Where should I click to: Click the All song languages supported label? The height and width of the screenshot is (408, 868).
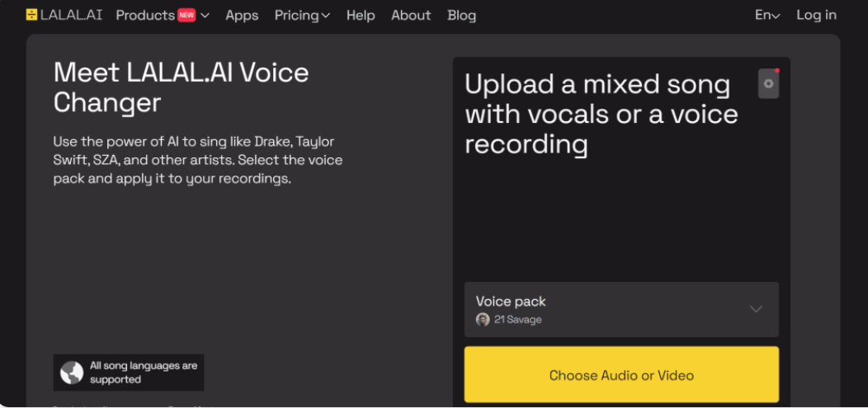point(144,373)
